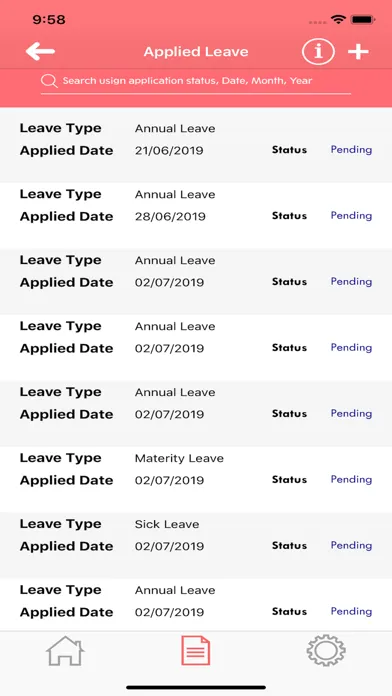Screen dimensions: 392x696
Task: Tap the battery status icon
Action: [364, 20]
